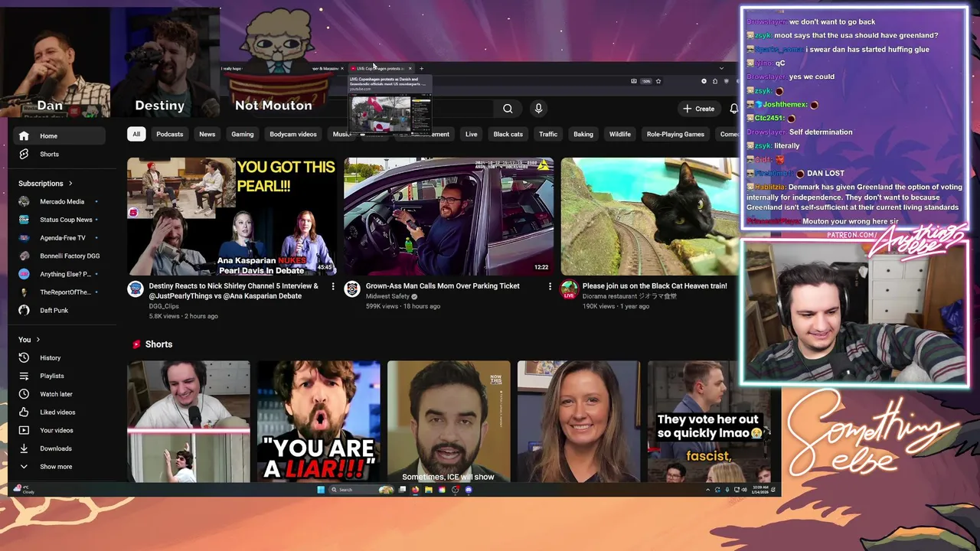Open the Destiny Reacts to Nick Shirley title

point(234,291)
